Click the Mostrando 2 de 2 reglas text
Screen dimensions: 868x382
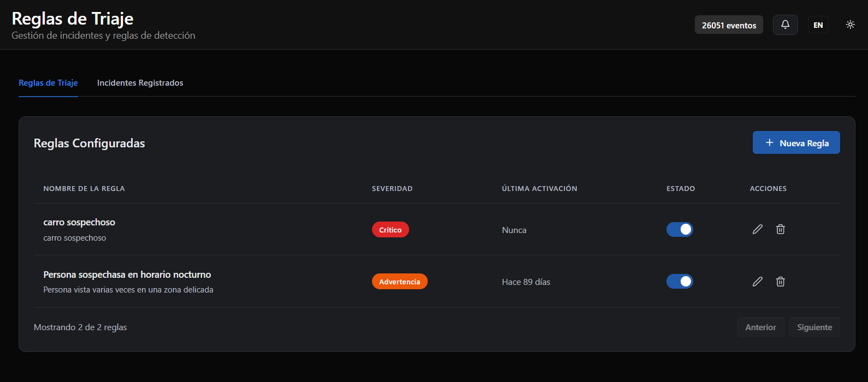[80, 327]
